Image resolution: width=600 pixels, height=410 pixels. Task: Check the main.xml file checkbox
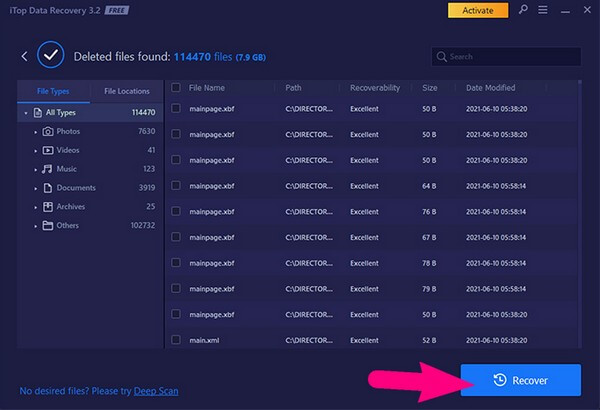coord(176,340)
